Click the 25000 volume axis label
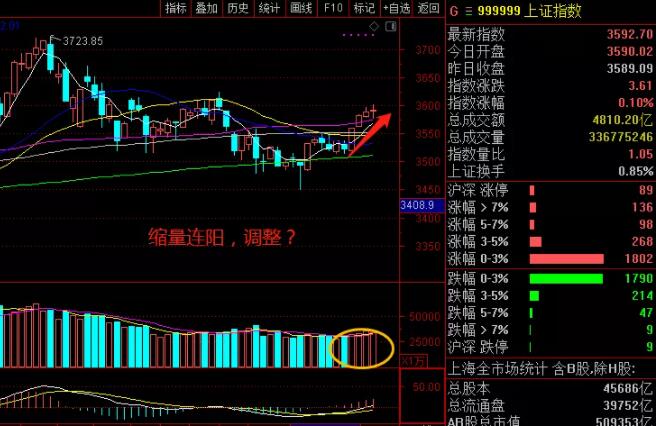 (425, 343)
